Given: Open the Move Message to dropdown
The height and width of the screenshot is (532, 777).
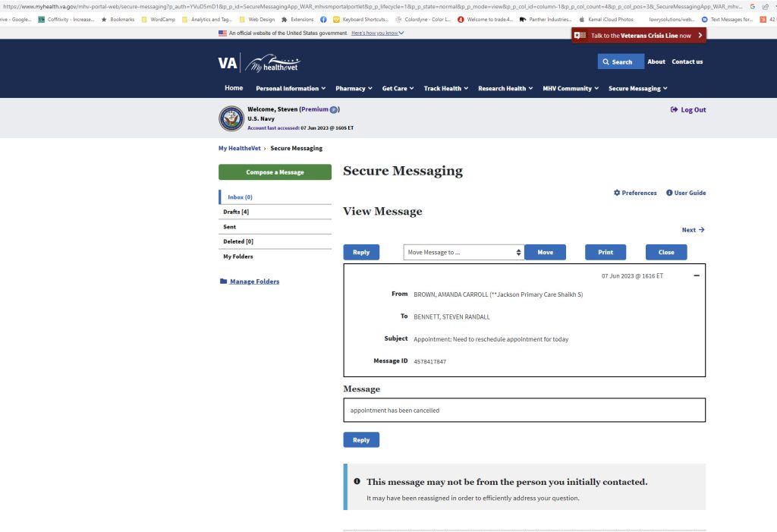Looking at the screenshot, I should (463, 252).
